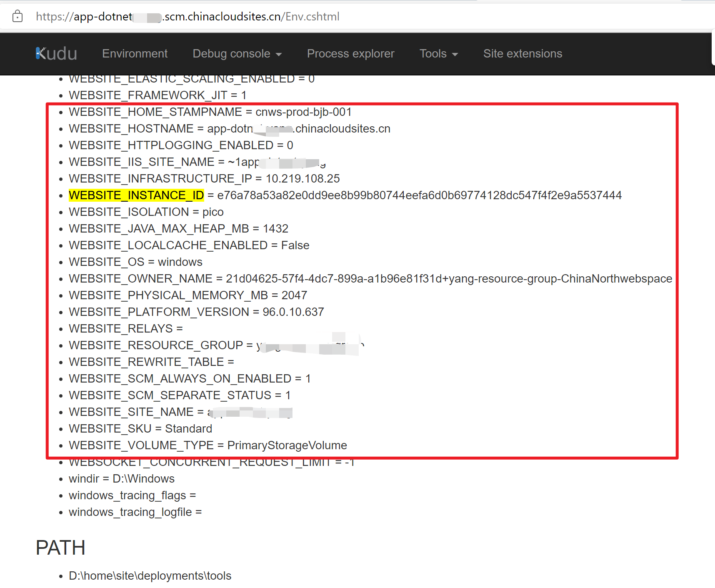Open the Environment page
Viewport: 715px width, 588px height.
[x=135, y=54]
